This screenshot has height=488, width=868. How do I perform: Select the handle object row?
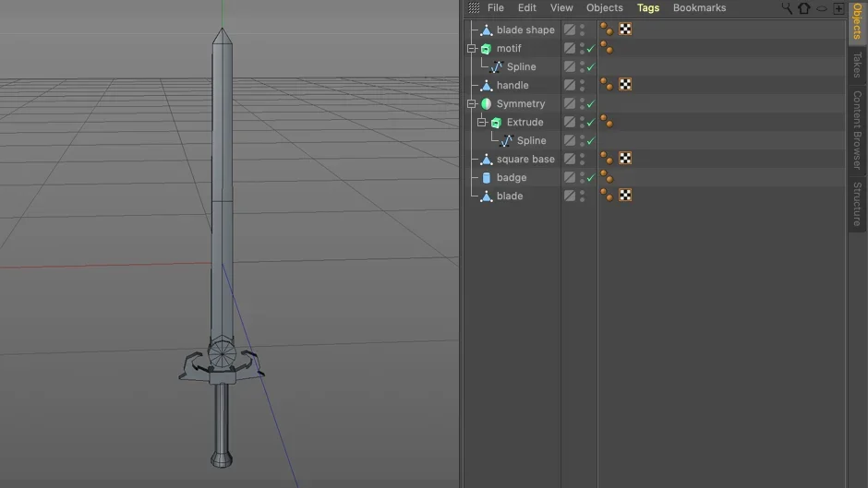point(655,85)
